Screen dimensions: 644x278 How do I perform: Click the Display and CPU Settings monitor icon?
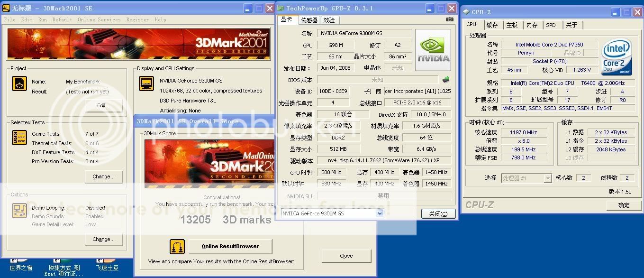[x=146, y=83]
